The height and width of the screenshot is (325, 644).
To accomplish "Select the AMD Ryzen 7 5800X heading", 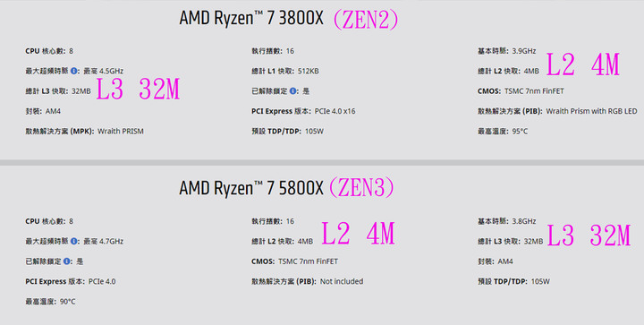I will click(x=251, y=188).
